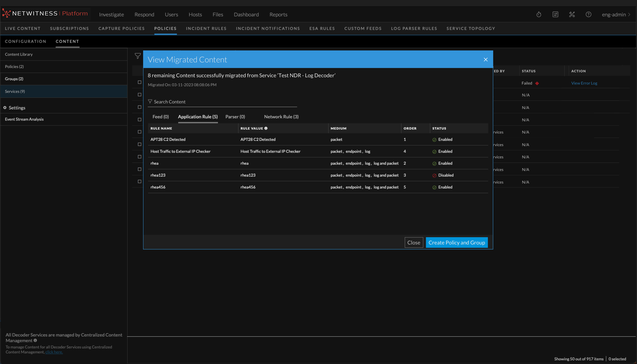Open the Incident Rules tab

coord(206,28)
